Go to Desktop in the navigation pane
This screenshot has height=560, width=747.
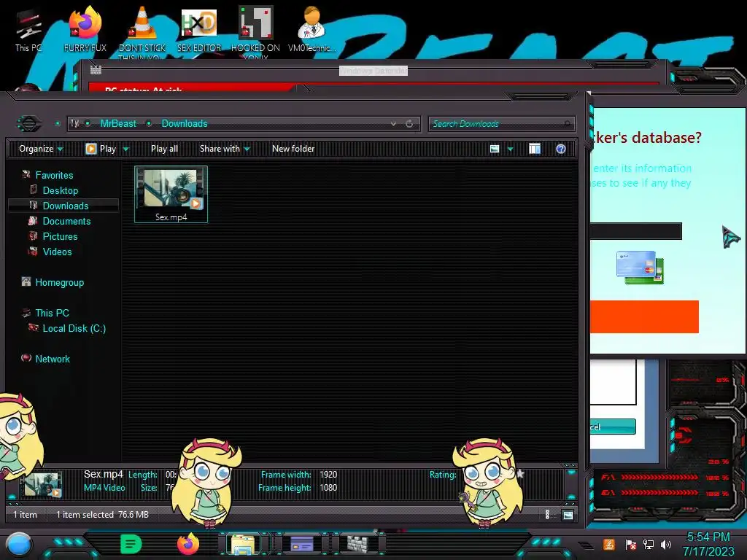(60, 190)
